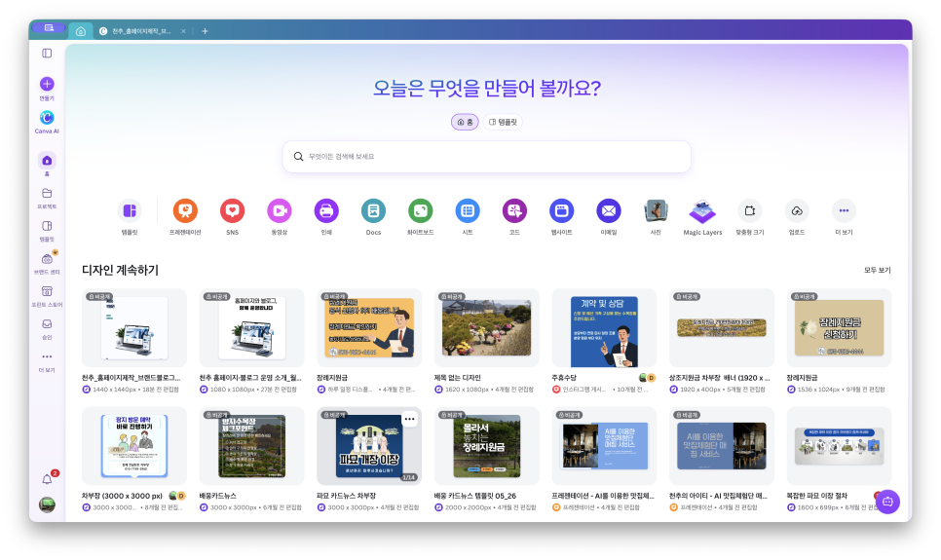Click the 무엇이든 검색해 보세요 search field
The width and height of the screenshot is (941, 560).
coord(487,157)
